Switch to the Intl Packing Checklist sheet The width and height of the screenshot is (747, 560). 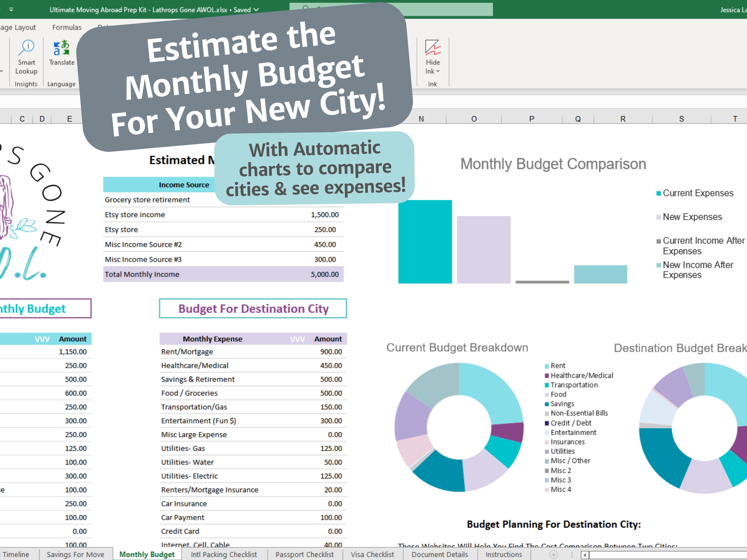[x=224, y=554]
